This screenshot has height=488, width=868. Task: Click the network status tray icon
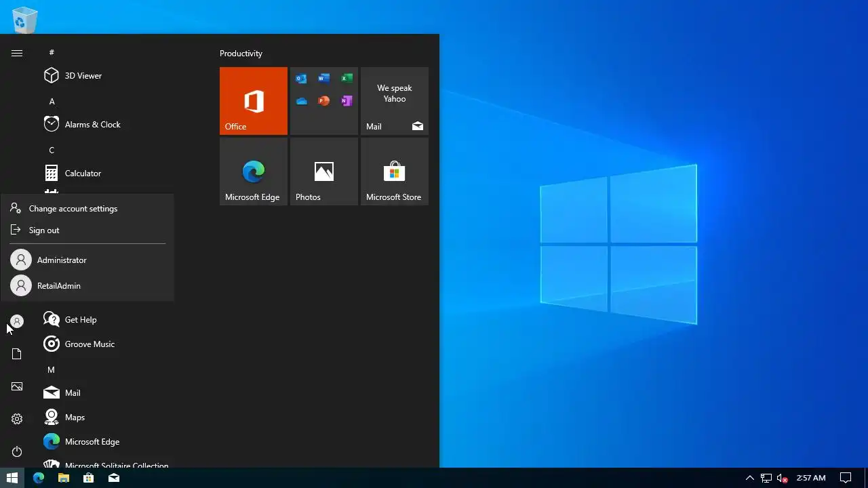pos(766,478)
